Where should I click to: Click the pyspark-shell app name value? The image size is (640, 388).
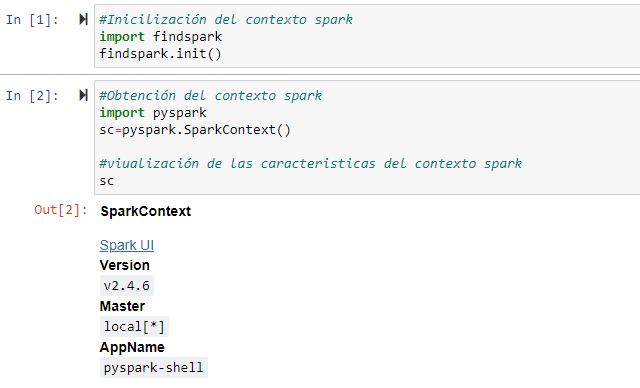click(153, 368)
